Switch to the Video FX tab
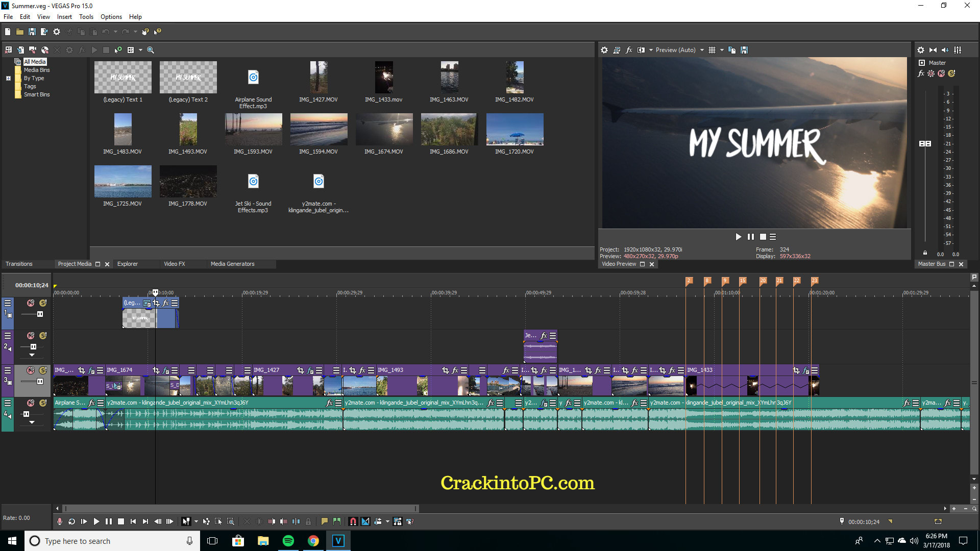Viewport: 980px width, 551px height. coord(173,263)
